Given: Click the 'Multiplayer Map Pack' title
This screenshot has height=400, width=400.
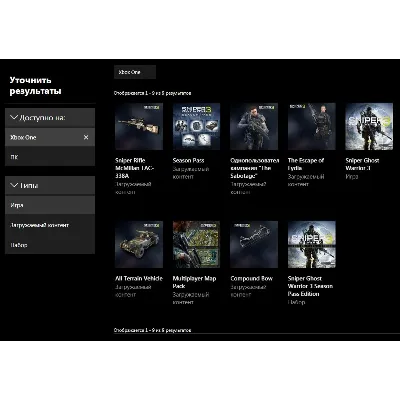Looking at the screenshot, I should point(194,282).
